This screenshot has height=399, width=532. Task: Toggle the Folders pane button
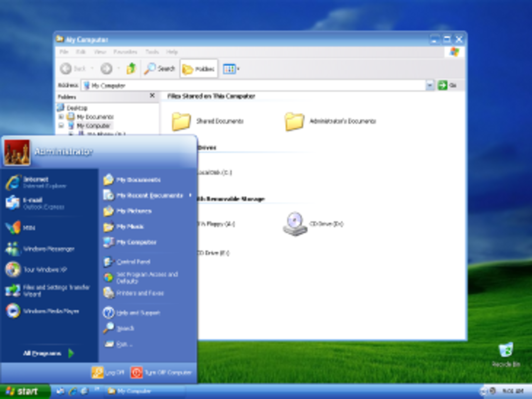tap(199, 69)
